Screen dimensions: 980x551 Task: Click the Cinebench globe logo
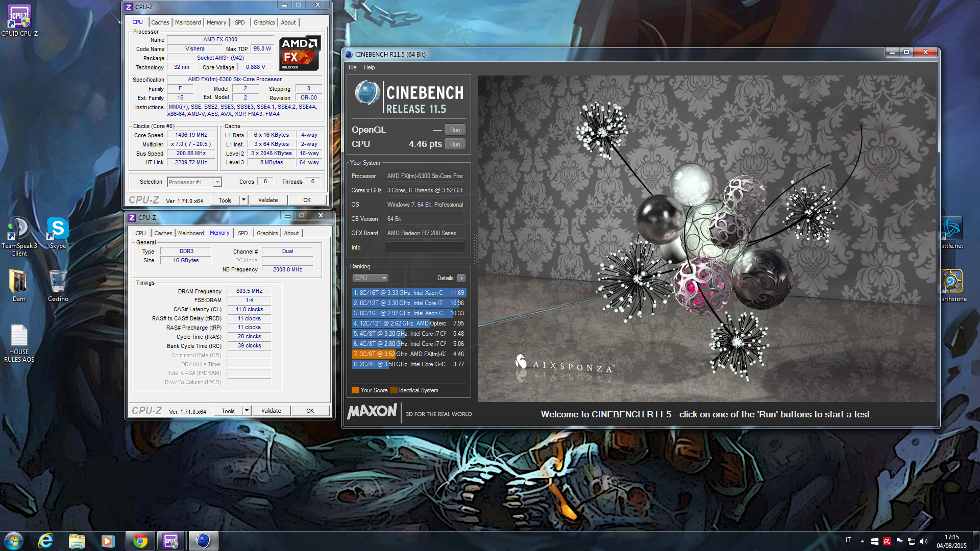pos(367,93)
